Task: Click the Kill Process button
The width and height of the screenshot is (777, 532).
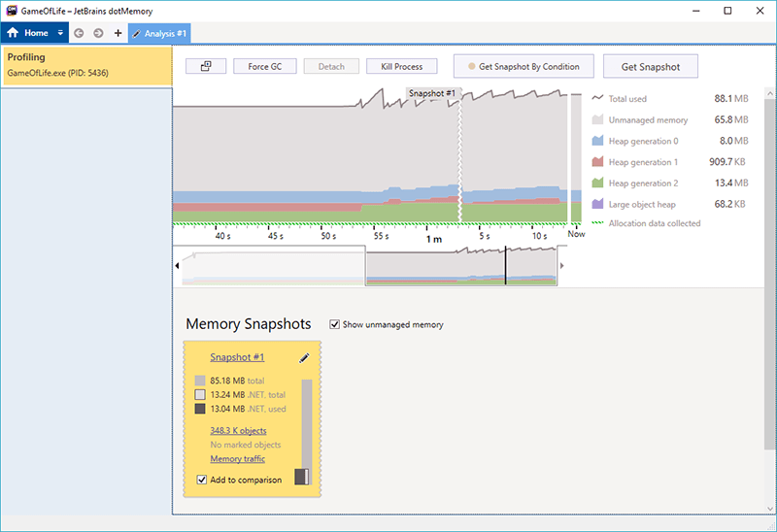Action: [402, 67]
